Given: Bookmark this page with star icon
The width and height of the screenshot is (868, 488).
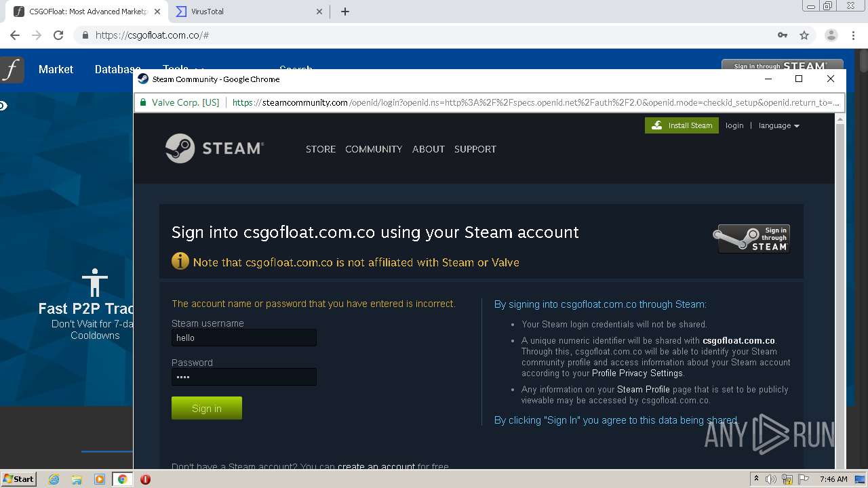Looking at the screenshot, I should [x=804, y=35].
